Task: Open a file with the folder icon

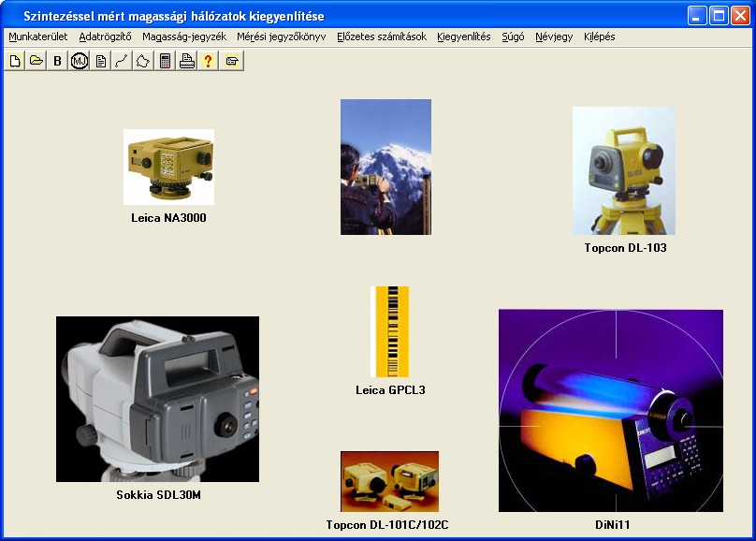Action: pyautogui.click(x=36, y=61)
